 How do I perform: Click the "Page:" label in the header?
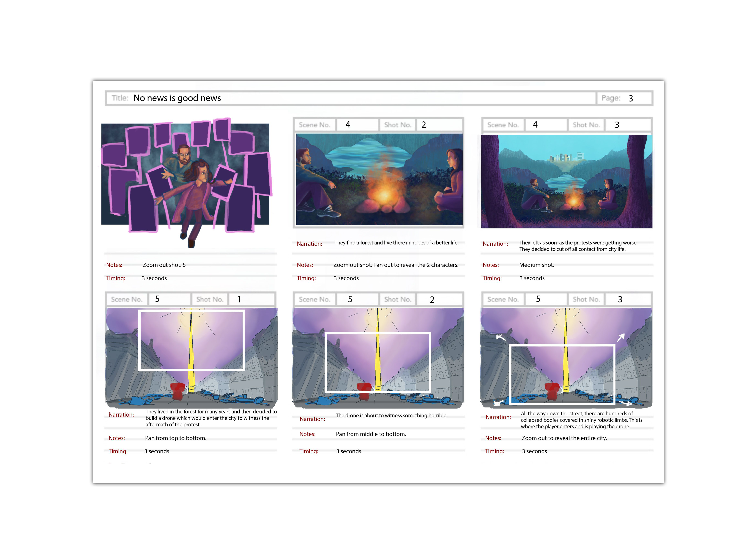tap(611, 98)
